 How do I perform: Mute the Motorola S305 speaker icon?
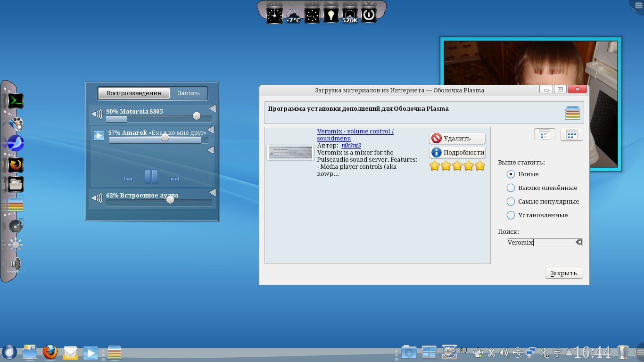pos(97,114)
